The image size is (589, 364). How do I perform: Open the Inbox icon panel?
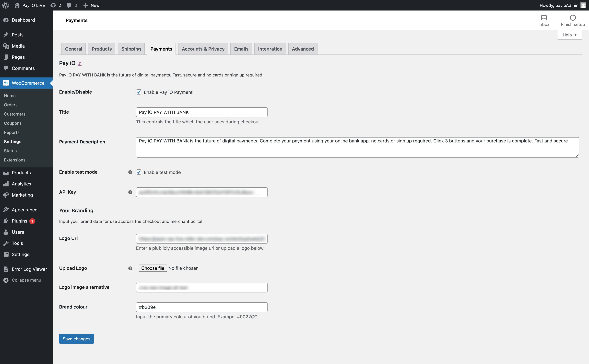click(x=544, y=18)
